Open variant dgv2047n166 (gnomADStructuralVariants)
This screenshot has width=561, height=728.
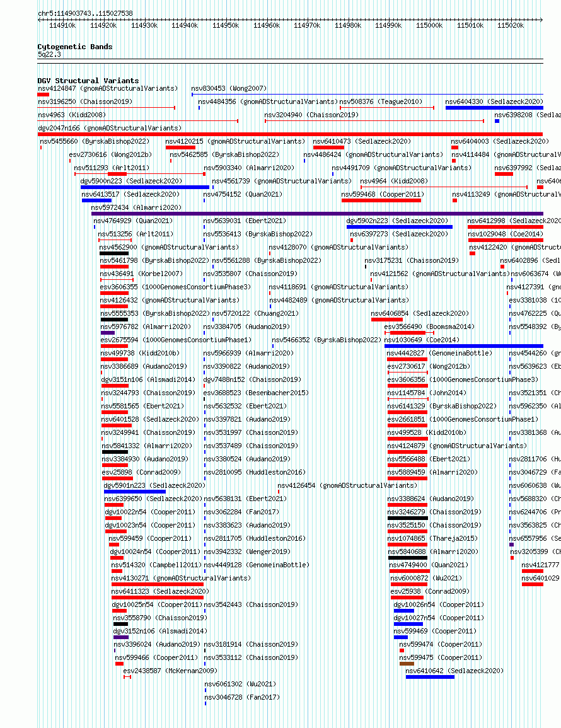[110, 128]
